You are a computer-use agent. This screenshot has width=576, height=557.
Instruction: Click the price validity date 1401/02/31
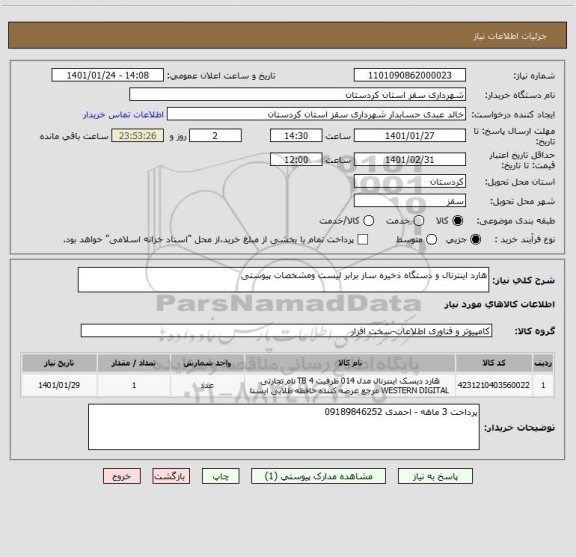pyautogui.click(x=410, y=159)
